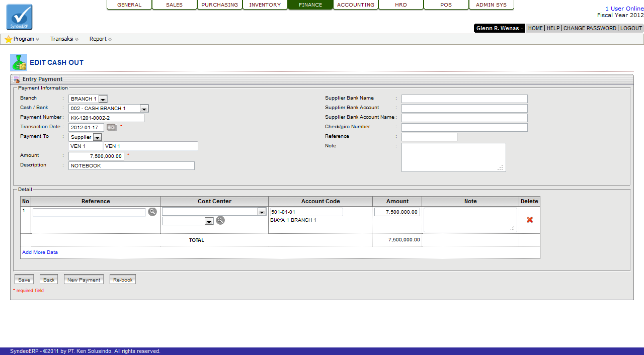The height and width of the screenshot is (355, 644).
Task: Click the Re-book button
Action: (x=123, y=280)
